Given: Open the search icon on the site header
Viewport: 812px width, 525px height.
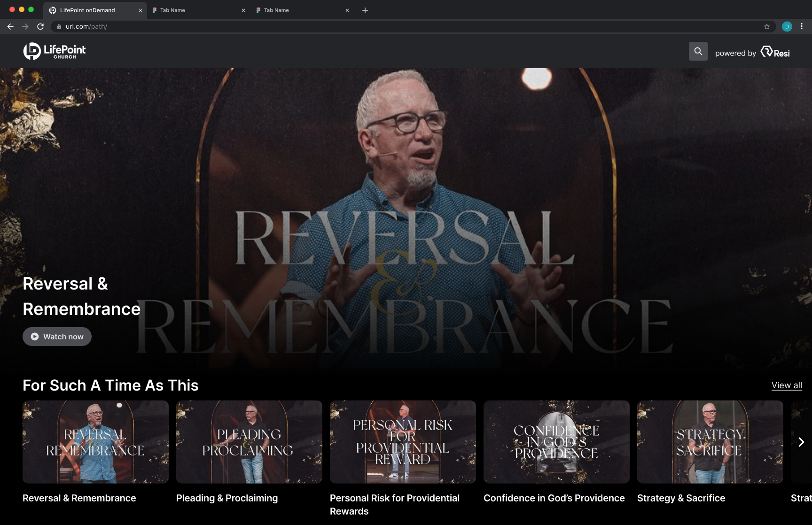Looking at the screenshot, I should (x=698, y=51).
